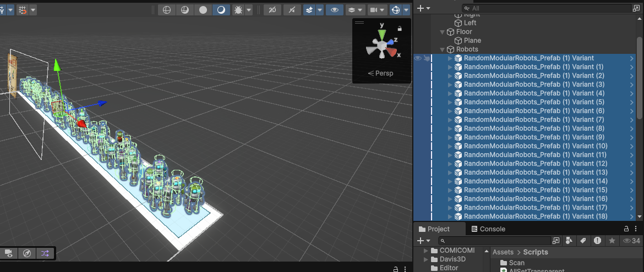Screen dimensions: 644x272
Task: Toggle 2D view mode button
Action: click(x=272, y=10)
